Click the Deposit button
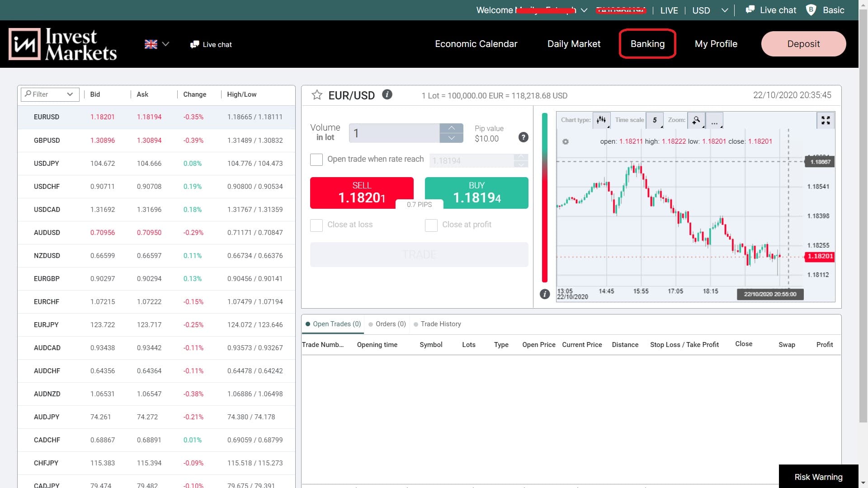 point(803,44)
